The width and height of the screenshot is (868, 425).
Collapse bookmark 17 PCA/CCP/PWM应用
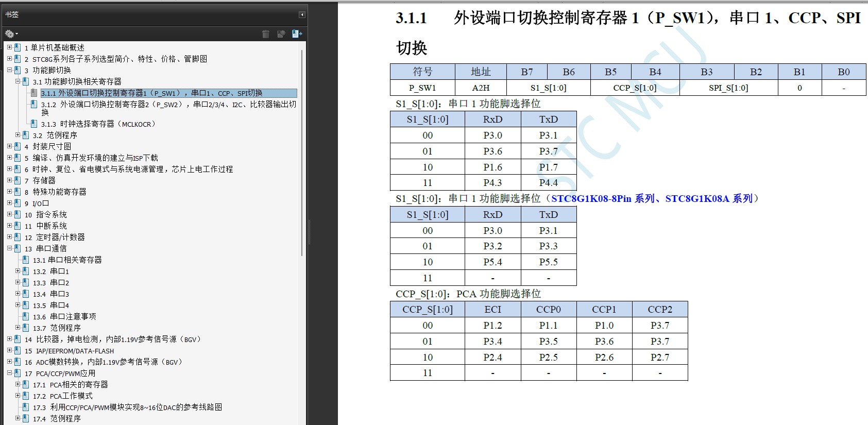click(9, 372)
